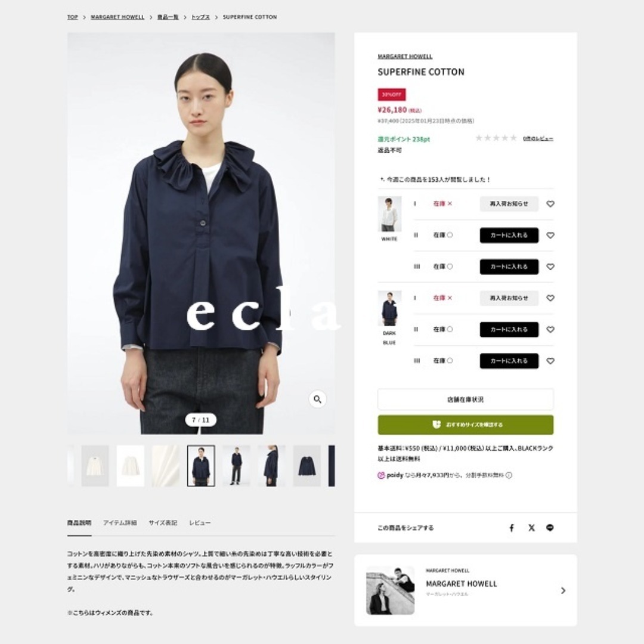Open paidy info circle icon
The image size is (644, 644).
point(509,475)
